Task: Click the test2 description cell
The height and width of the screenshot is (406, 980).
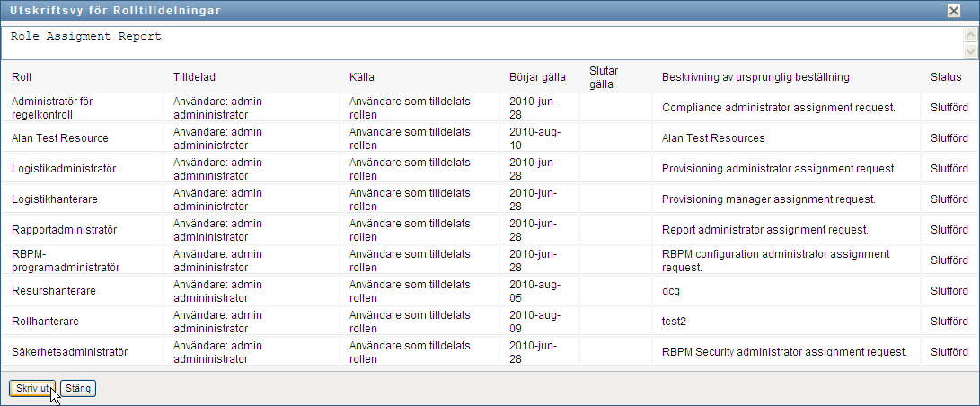Action: 786,322
